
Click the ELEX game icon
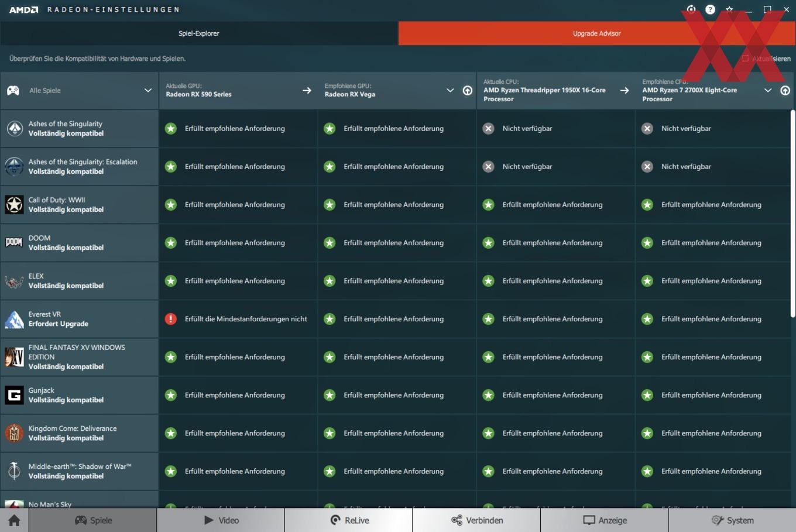[x=14, y=281]
